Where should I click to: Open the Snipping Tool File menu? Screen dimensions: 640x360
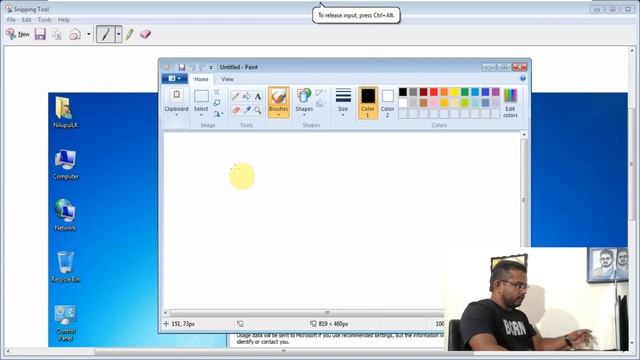coord(11,20)
